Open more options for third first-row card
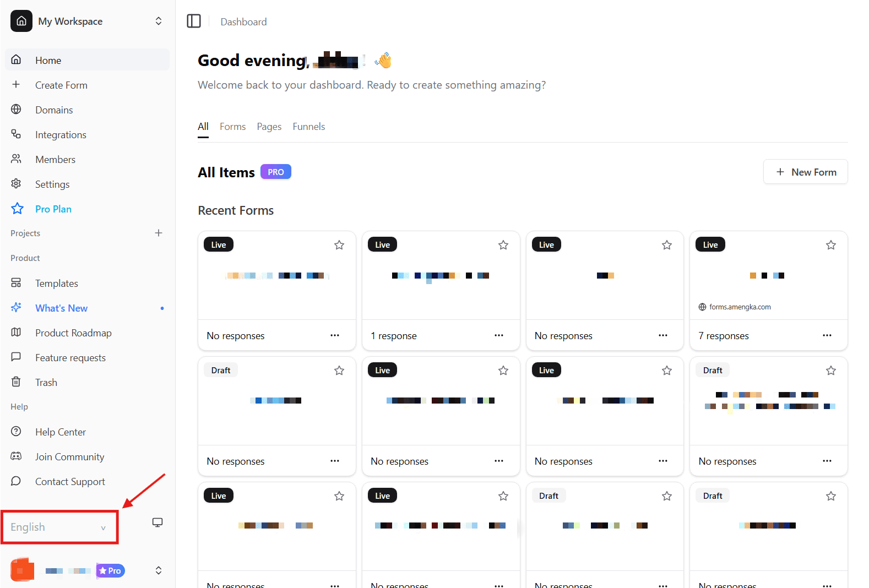This screenshot has height=588, width=869. pos(663,335)
